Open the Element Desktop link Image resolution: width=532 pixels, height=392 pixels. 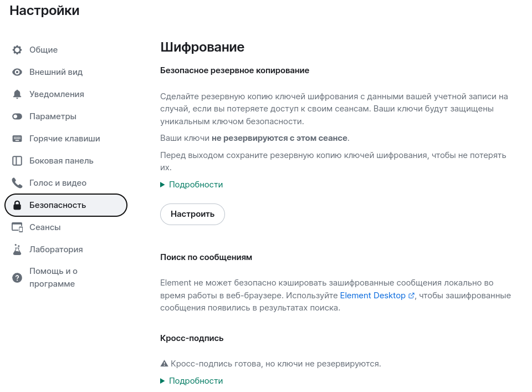[372, 296]
